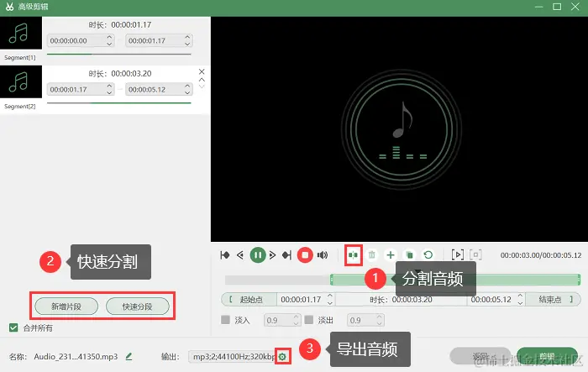The height and width of the screenshot is (372, 588).
Task: Click the 快速分段 button
Action: [137, 307]
